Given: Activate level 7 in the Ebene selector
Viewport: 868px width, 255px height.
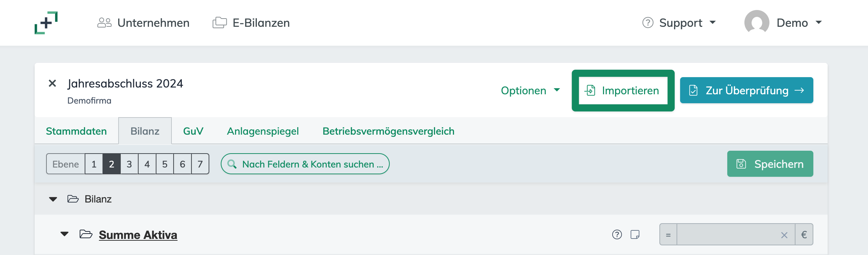Looking at the screenshot, I should (x=200, y=164).
